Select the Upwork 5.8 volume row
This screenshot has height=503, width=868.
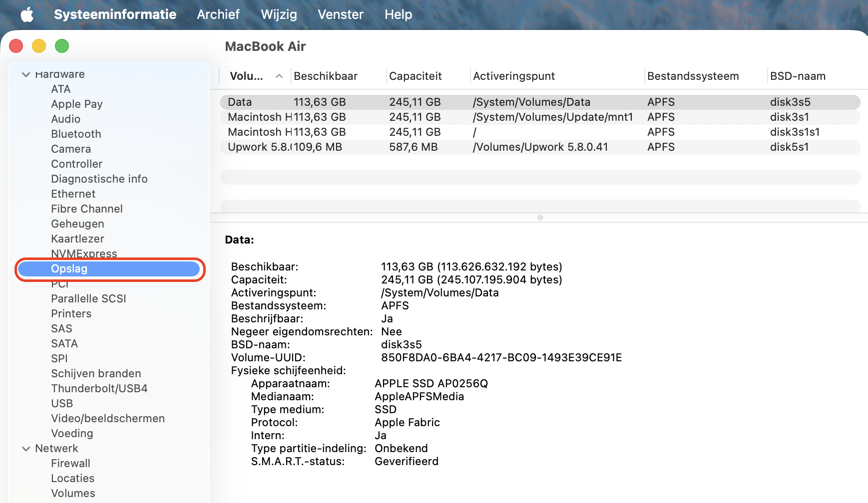click(540, 147)
